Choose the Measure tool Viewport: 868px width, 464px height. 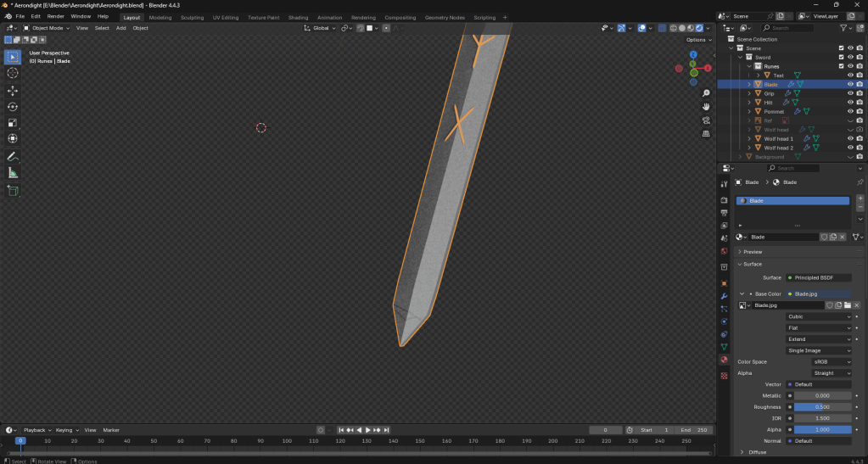13,173
